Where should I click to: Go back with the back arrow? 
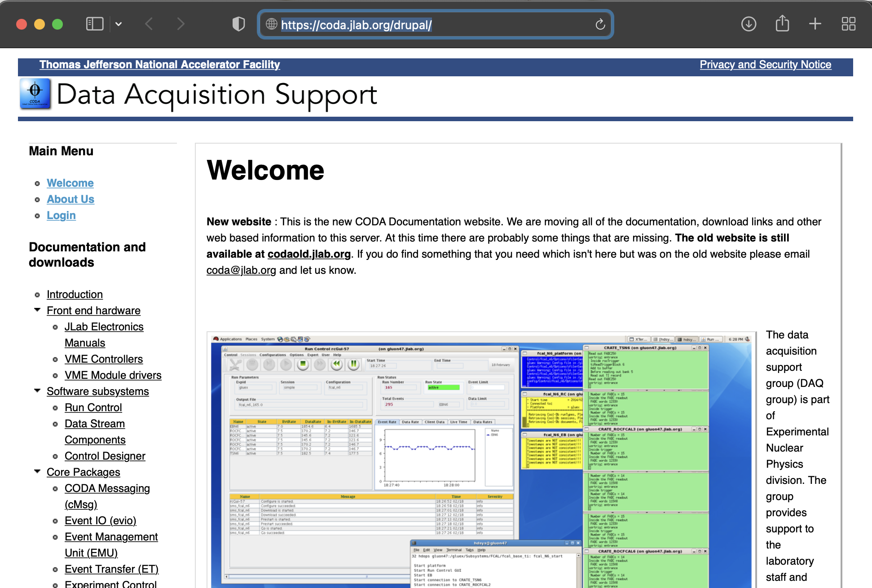click(x=149, y=24)
